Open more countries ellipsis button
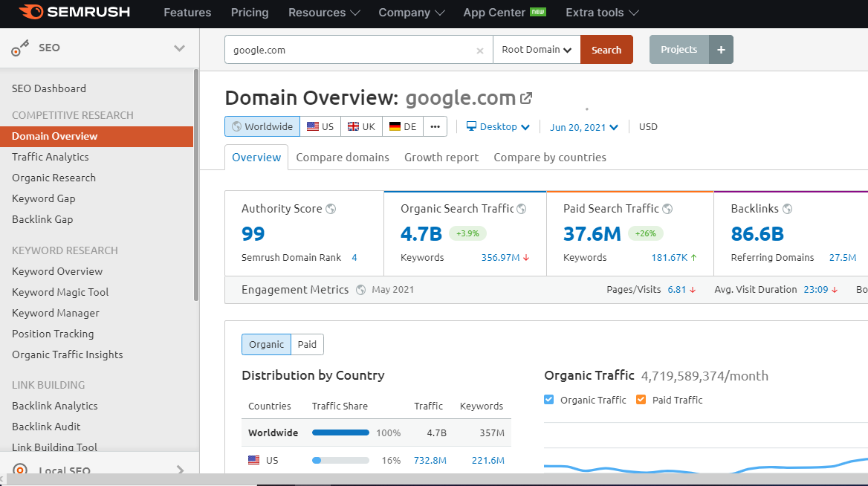Viewport: 868px width, 486px height. coord(435,126)
